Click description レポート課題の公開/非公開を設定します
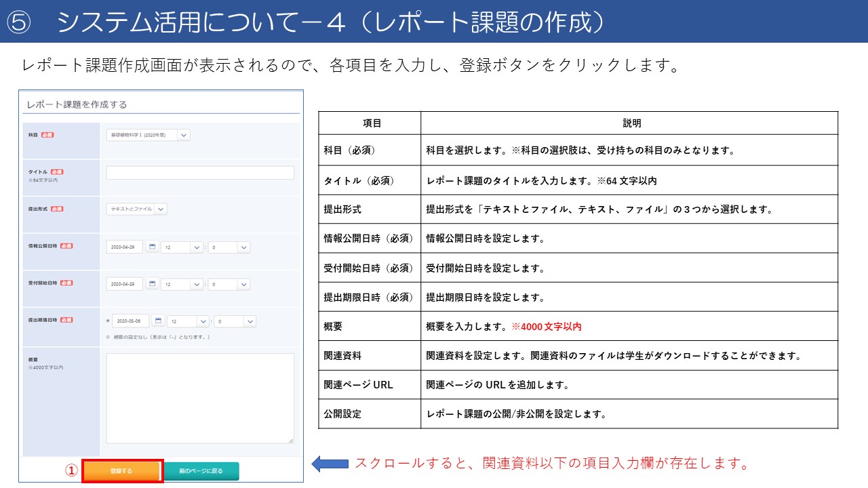Image resolution: width=868 pixels, height=488 pixels. 516,413
